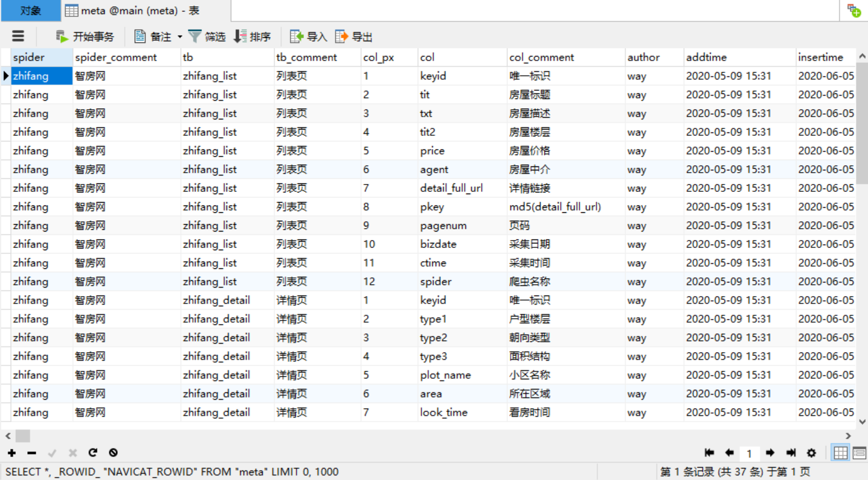Select the 'pagenum' cell
Image resolution: width=868 pixels, height=480 pixels.
(462, 225)
